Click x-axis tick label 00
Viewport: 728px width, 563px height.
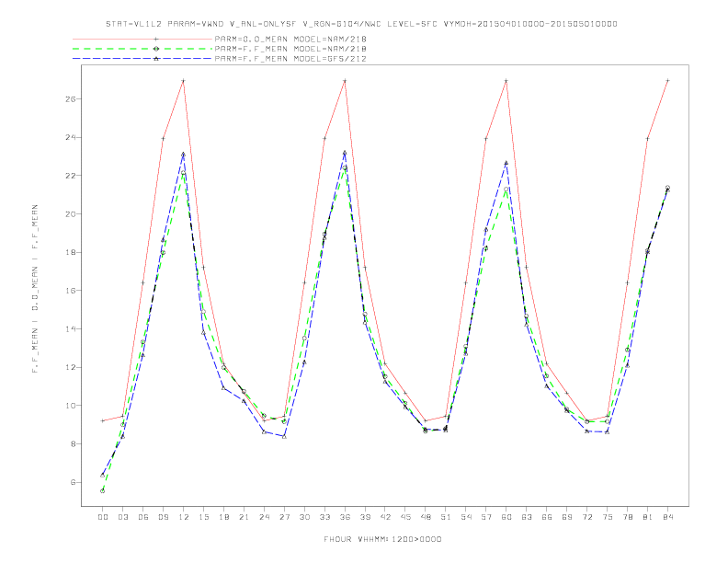tap(103, 517)
